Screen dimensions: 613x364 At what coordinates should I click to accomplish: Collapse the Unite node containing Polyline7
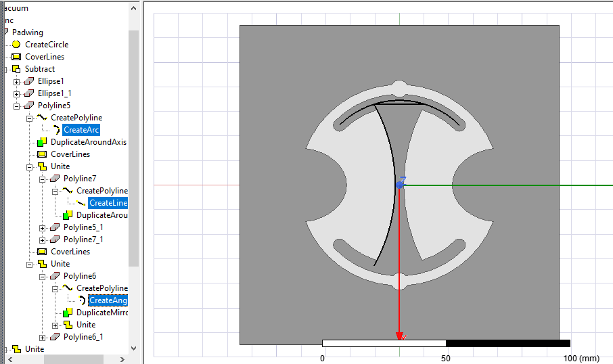tap(29, 167)
